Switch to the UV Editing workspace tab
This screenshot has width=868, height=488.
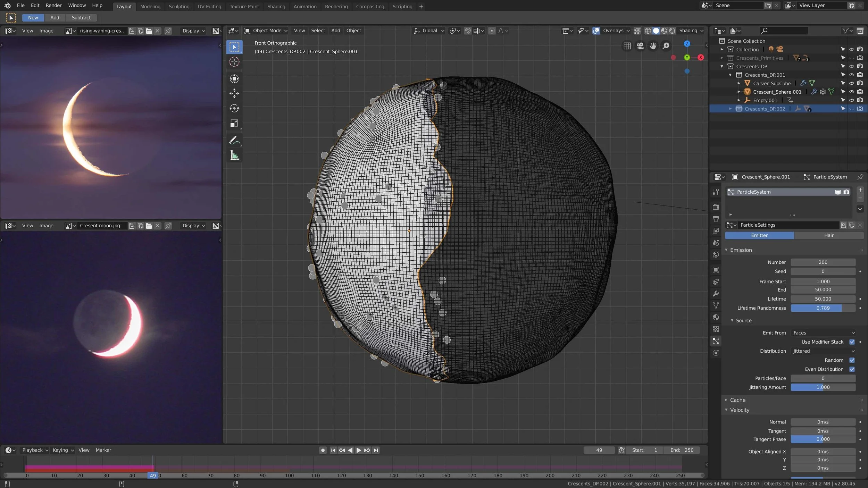[209, 6]
